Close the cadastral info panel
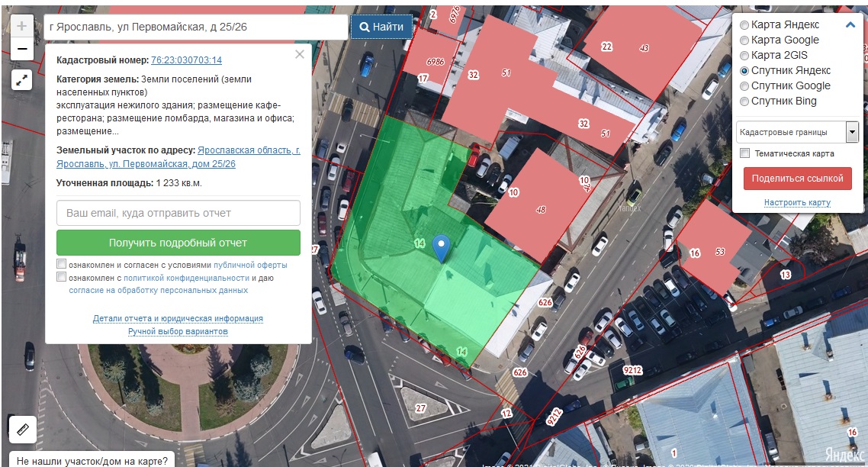This screenshot has width=868, height=467. tap(300, 54)
